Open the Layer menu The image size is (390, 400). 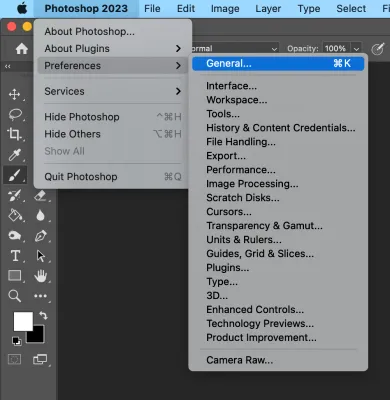click(x=268, y=8)
